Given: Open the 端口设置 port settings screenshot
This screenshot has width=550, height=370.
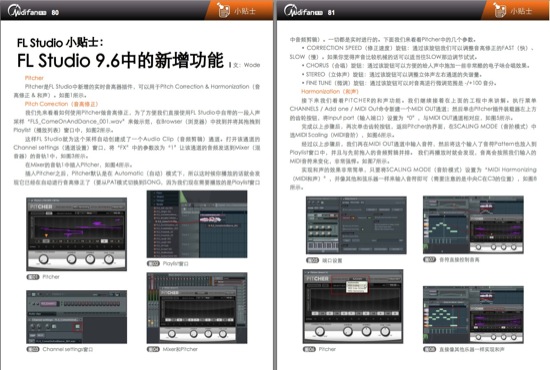Looking at the screenshot, I should pyautogui.click(x=356, y=225).
